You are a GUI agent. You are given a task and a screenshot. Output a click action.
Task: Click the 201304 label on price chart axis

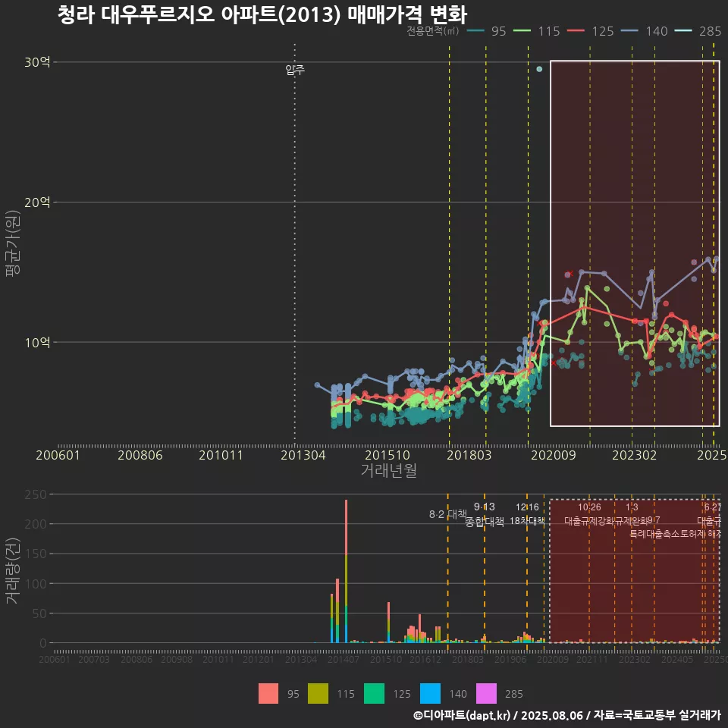click(x=303, y=455)
